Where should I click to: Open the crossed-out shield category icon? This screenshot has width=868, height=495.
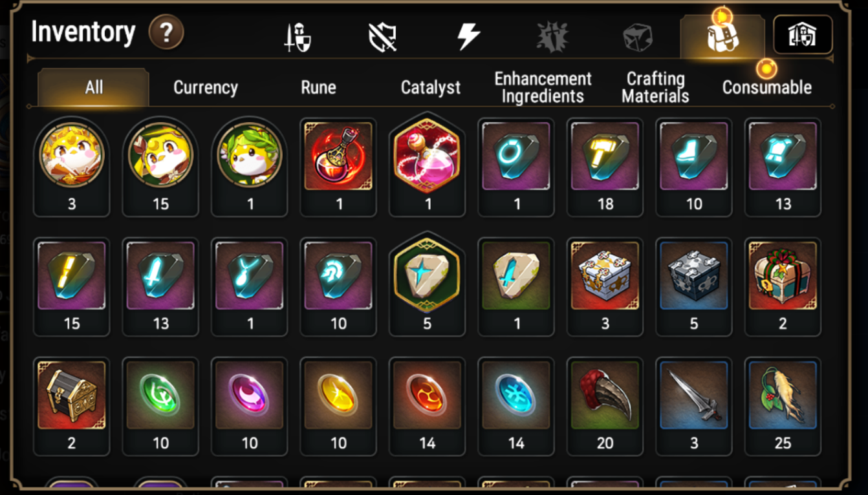[x=382, y=37]
